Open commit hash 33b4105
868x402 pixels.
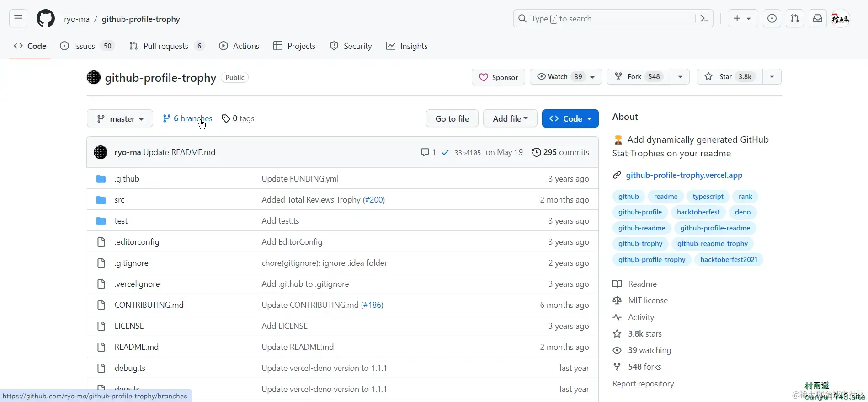pyautogui.click(x=468, y=153)
